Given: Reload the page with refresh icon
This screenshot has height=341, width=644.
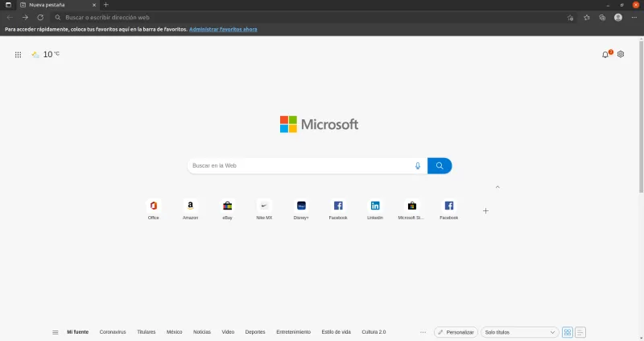Looking at the screenshot, I should (40, 17).
